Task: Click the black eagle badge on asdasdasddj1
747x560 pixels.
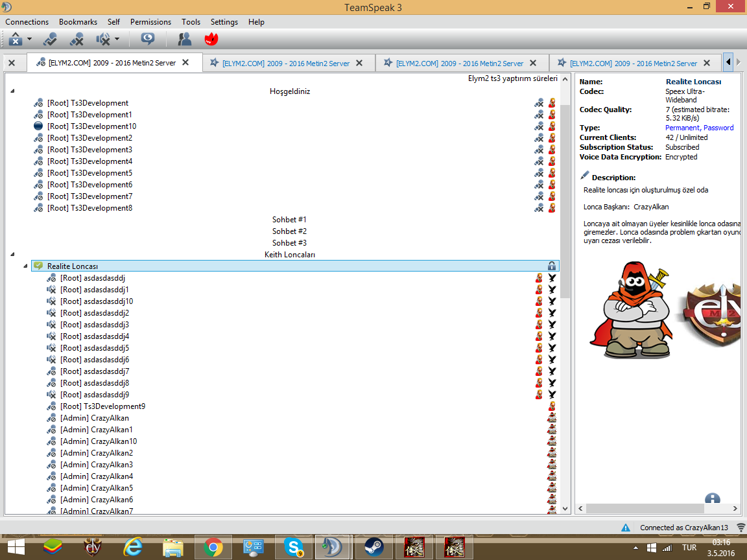Action: pos(552,290)
